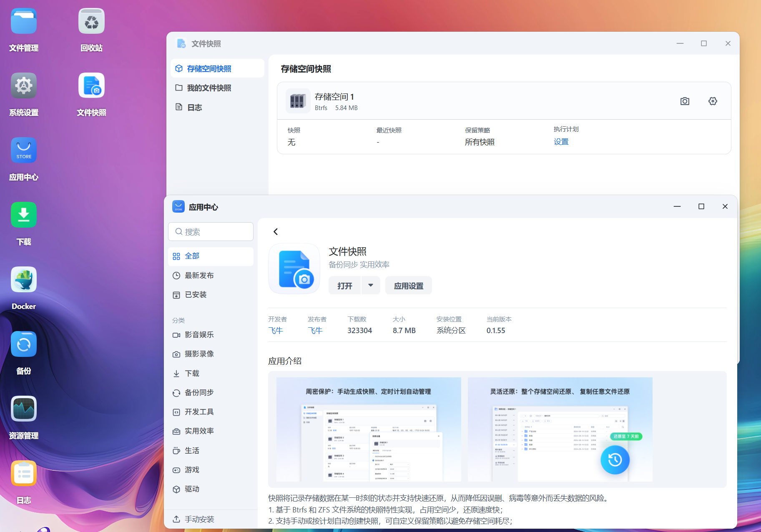Open the 回收站 recycle bin icon
The height and width of the screenshot is (532, 761).
[x=91, y=21]
